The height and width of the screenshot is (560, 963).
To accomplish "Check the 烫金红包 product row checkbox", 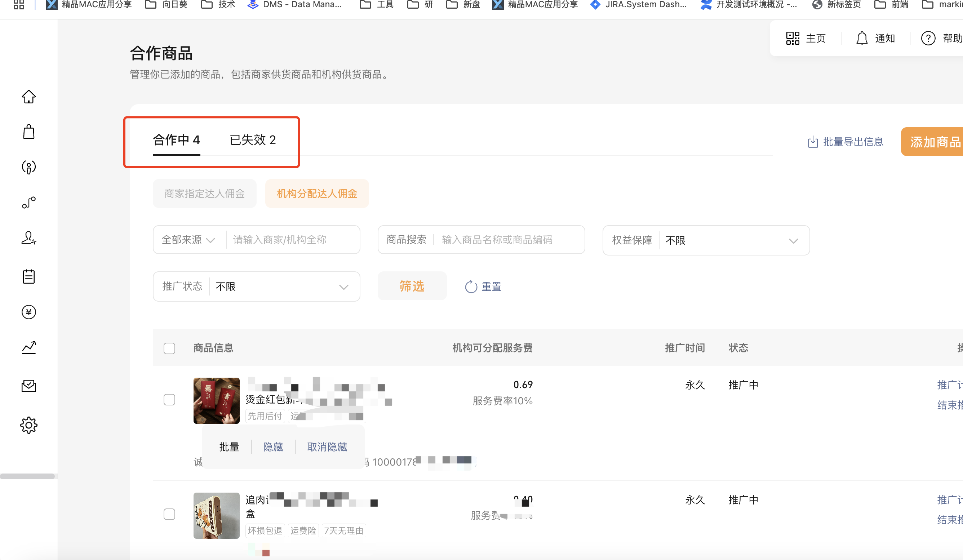I will coord(169,400).
